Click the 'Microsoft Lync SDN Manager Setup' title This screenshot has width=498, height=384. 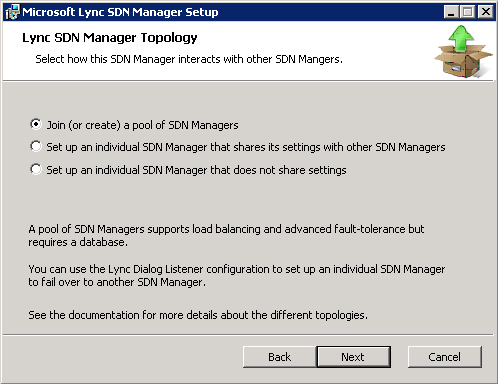[120, 12]
